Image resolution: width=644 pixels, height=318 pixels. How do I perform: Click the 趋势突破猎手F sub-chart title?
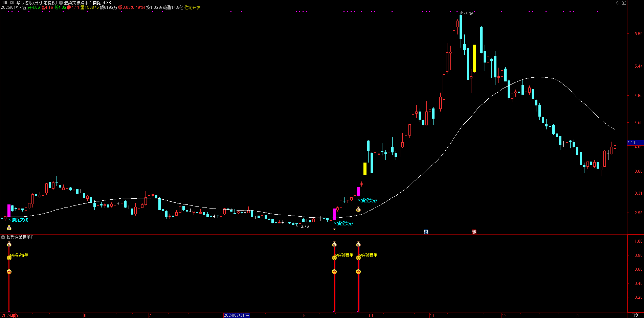pyautogui.click(x=20, y=237)
